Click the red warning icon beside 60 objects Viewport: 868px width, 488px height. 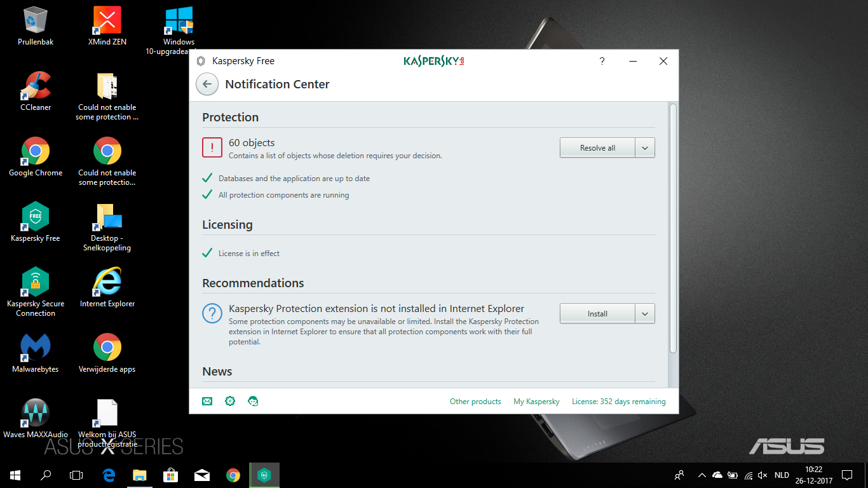(212, 147)
